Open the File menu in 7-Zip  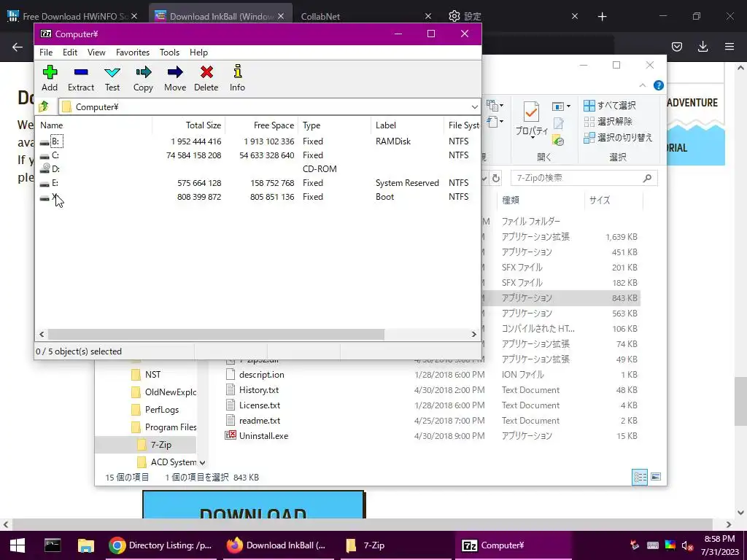pyautogui.click(x=46, y=52)
